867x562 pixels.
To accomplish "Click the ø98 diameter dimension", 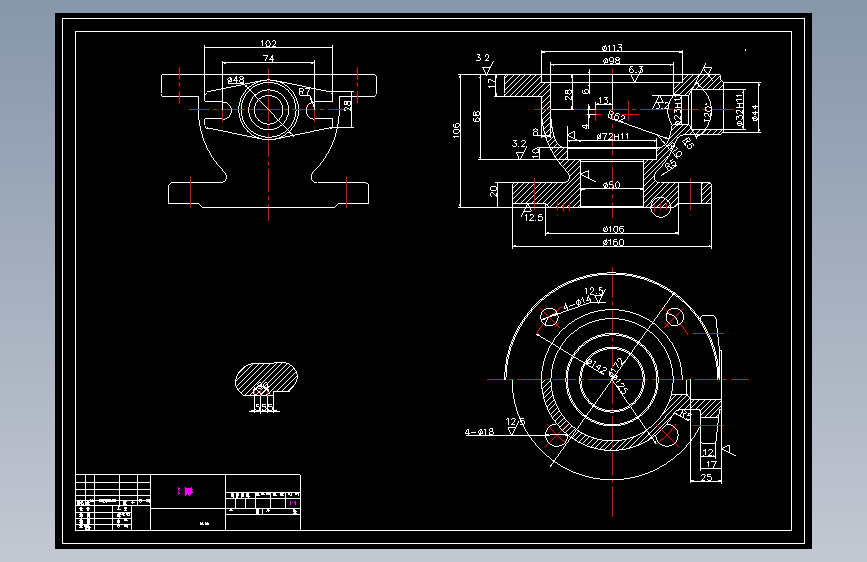I will (x=612, y=61).
